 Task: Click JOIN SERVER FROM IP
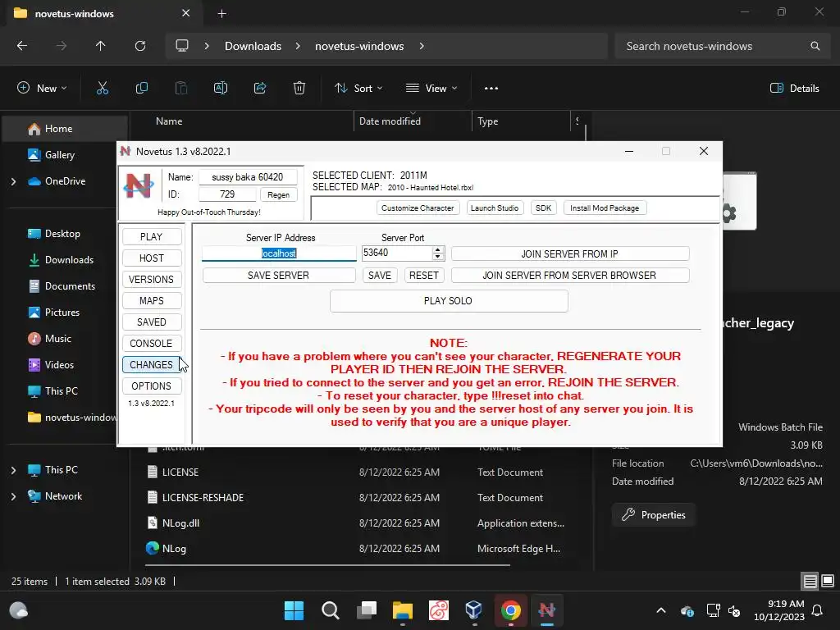570,254
